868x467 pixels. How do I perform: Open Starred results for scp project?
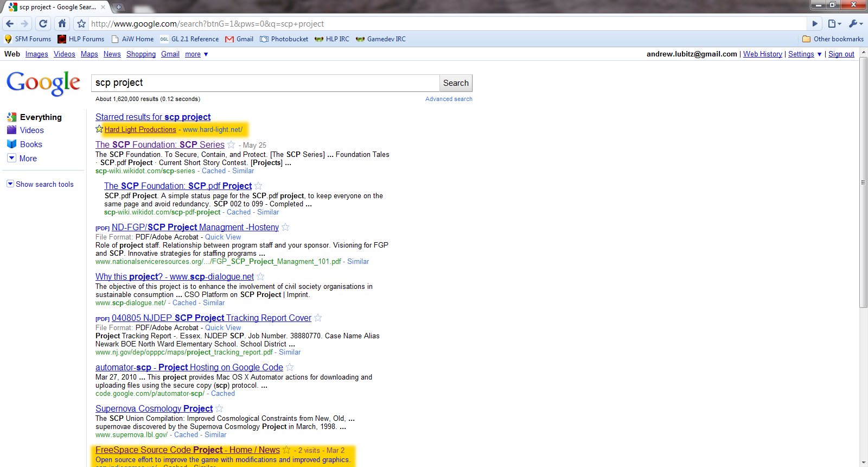tap(153, 117)
